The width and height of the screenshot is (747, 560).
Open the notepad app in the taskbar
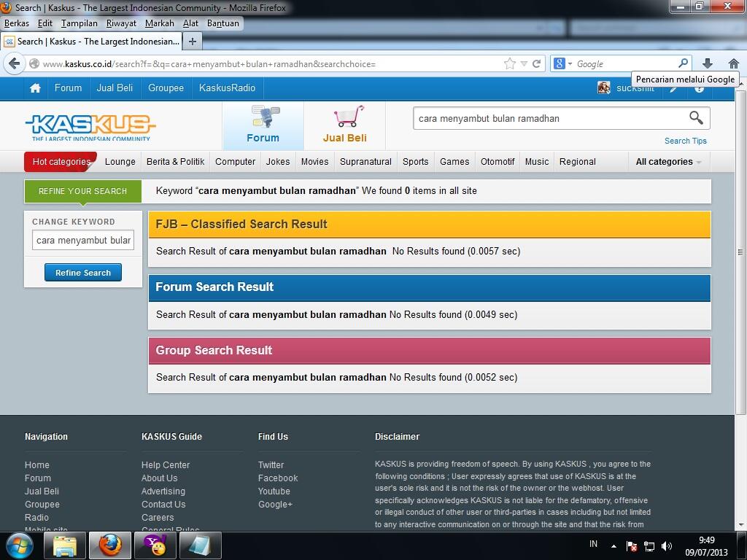pyautogui.click(x=201, y=545)
